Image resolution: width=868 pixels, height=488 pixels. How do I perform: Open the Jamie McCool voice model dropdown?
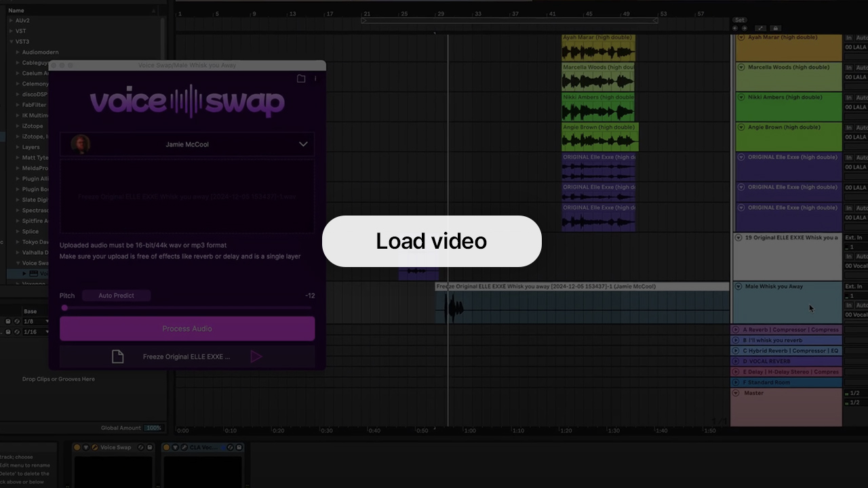(187, 144)
